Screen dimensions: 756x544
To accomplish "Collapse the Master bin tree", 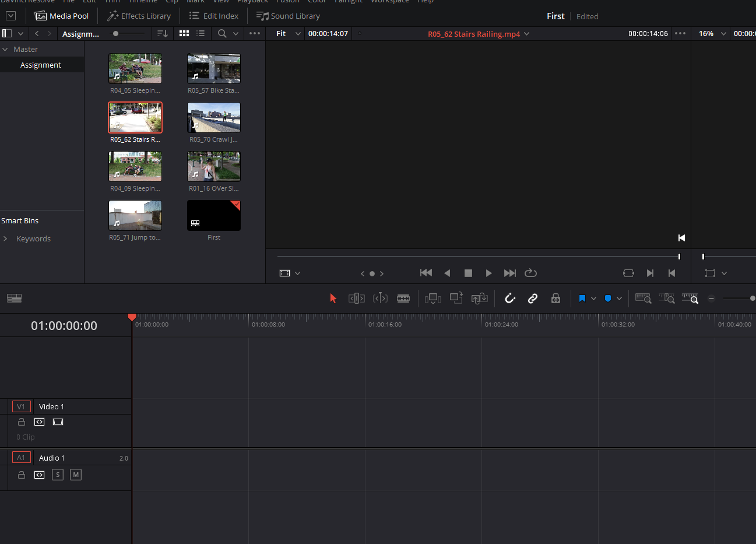I will pos(5,50).
